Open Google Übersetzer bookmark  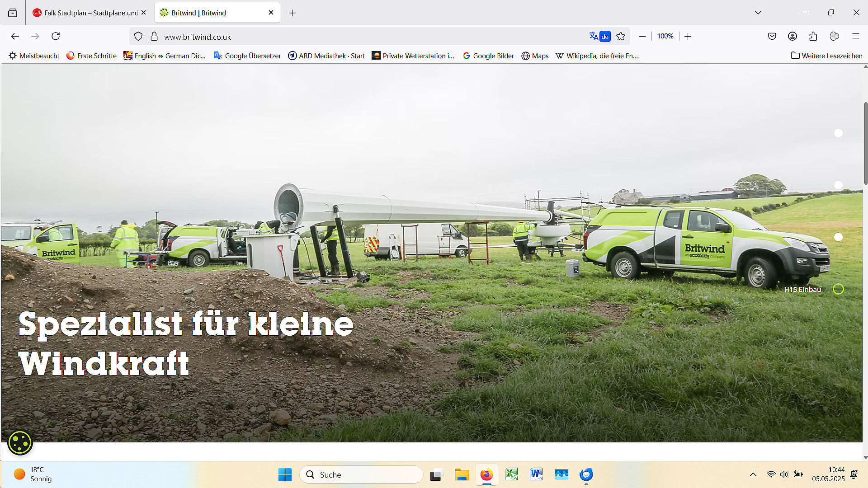(247, 56)
